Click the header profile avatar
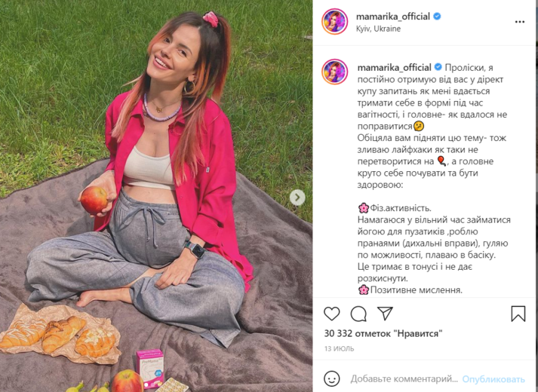This screenshot has width=538, height=392. (334, 22)
